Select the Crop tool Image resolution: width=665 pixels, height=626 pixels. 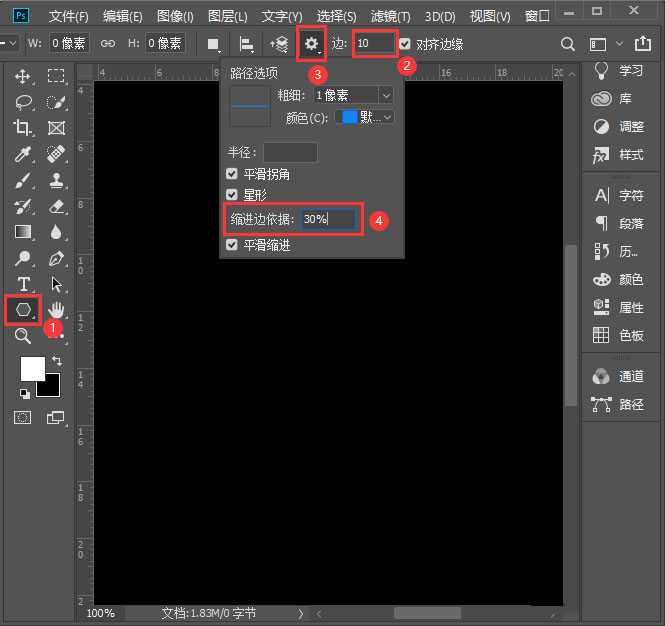tap(23, 128)
